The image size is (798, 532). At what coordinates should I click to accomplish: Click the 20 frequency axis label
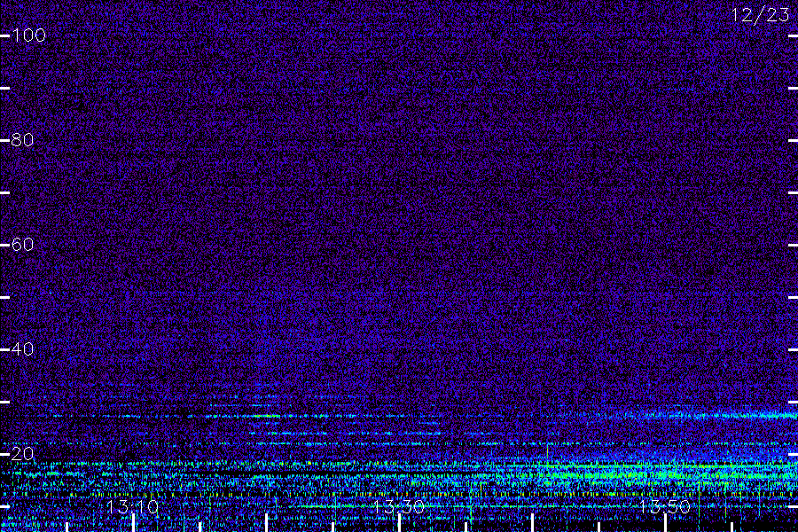[x=22, y=454]
